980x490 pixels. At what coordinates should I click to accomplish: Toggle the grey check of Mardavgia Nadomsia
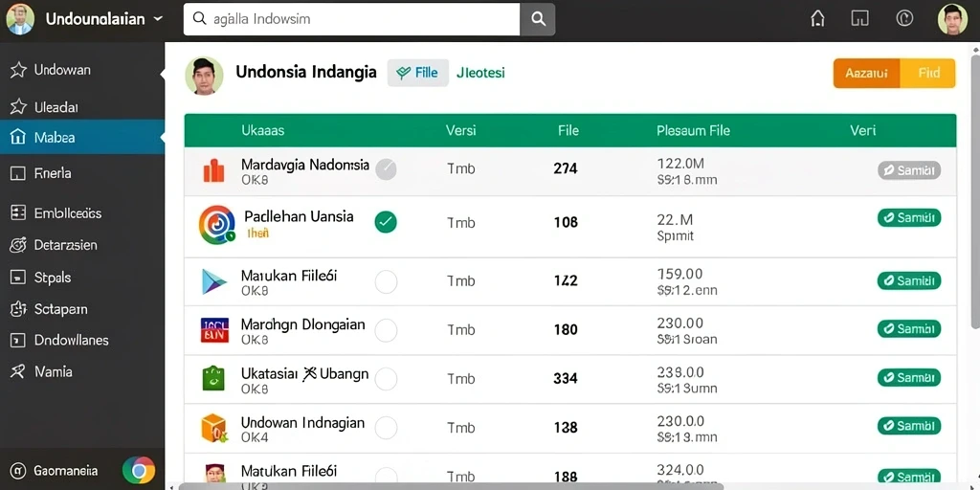(386, 168)
